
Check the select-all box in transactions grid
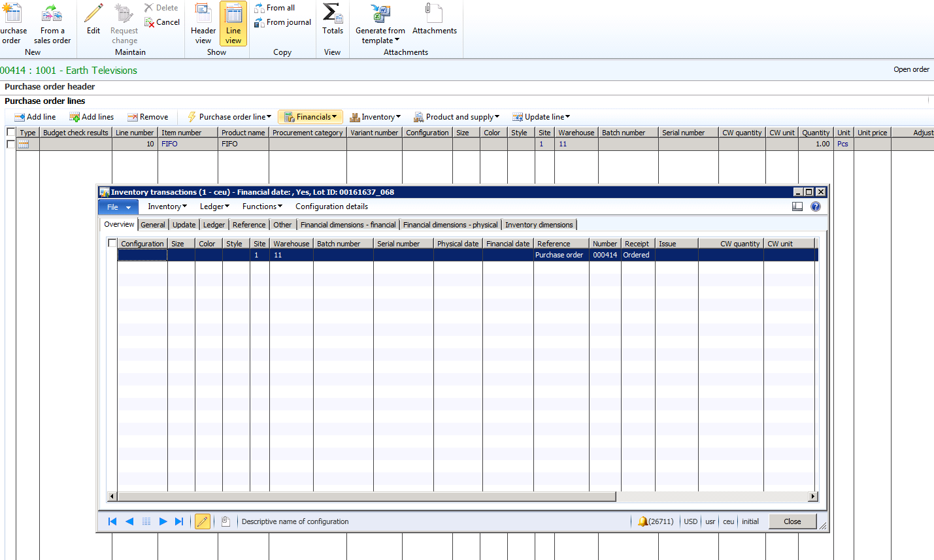pos(112,243)
